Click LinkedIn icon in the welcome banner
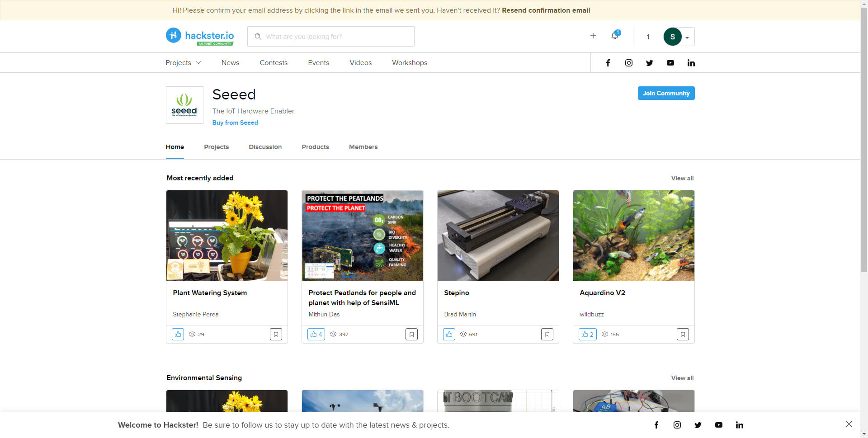 point(740,425)
